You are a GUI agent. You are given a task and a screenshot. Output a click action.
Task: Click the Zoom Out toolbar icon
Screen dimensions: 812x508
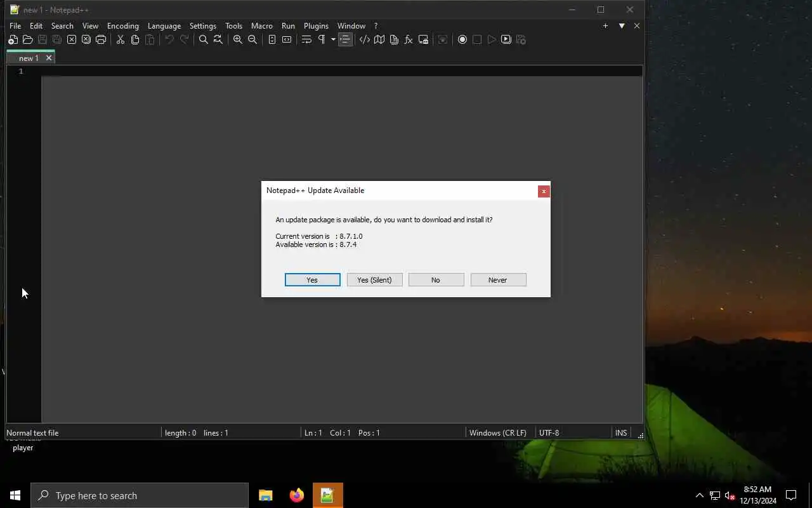[252, 39]
